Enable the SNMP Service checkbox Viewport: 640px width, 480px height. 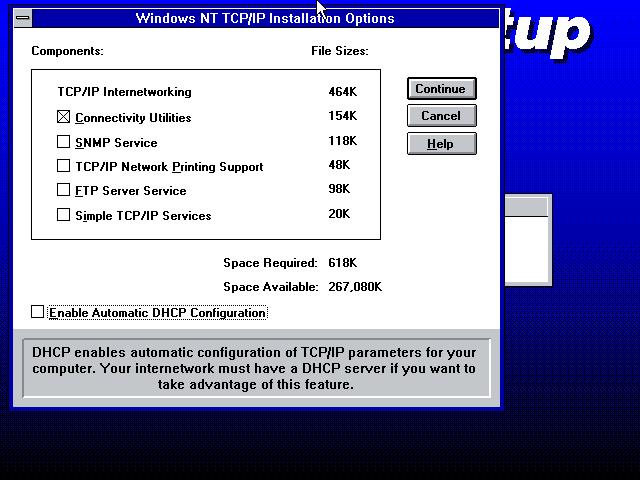coord(63,142)
